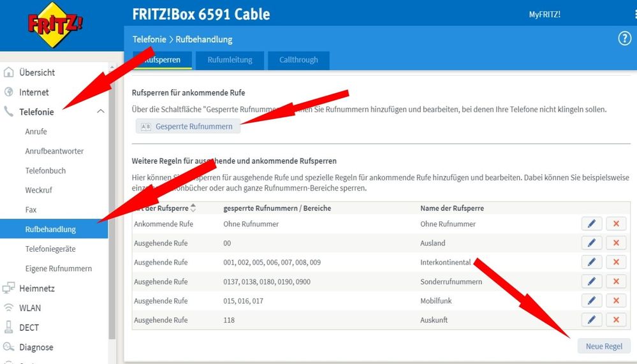Open the Fax menu entry

tap(31, 210)
